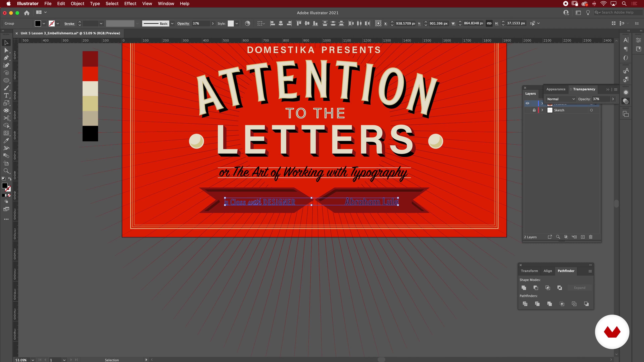Expand the Sketch layer
This screenshot has height=362, width=644.
(542, 110)
